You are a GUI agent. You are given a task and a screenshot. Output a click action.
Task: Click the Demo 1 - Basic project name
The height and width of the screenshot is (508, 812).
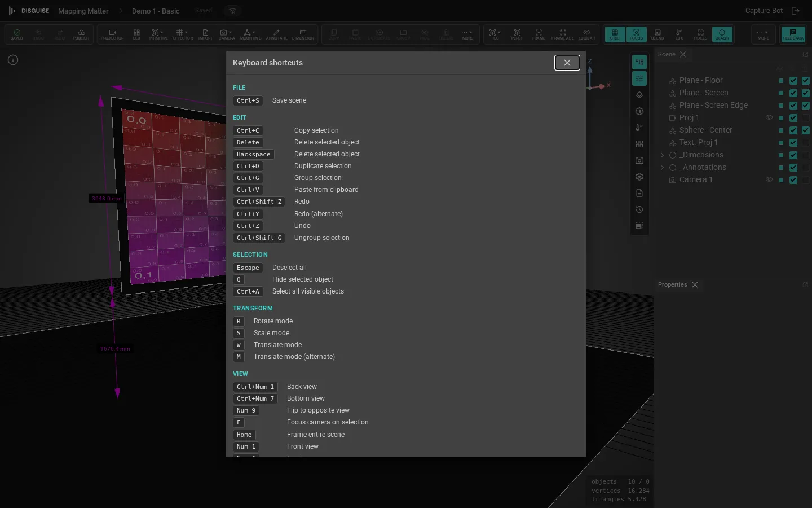pos(156,11)
